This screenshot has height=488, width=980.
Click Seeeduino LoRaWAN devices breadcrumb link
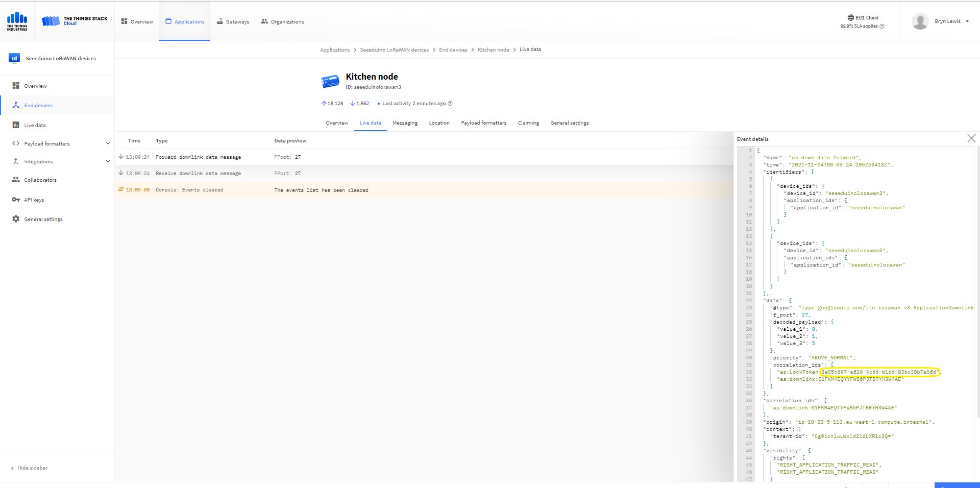[x=394, y=50]
